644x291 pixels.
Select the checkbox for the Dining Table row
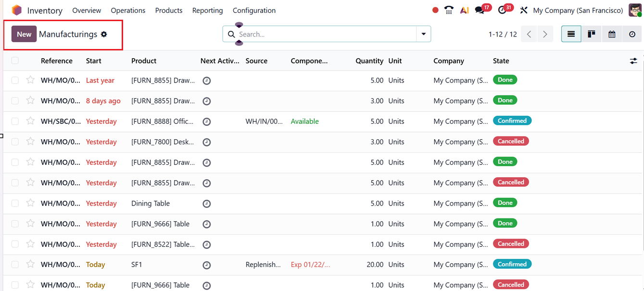15,203
